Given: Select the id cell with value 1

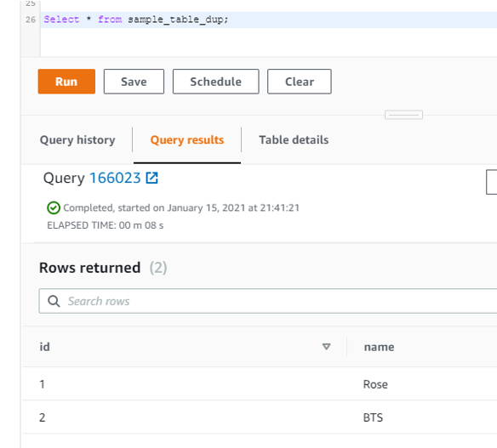Looking at the screenshot, I should pyautogui.click(x=42, y=384).
